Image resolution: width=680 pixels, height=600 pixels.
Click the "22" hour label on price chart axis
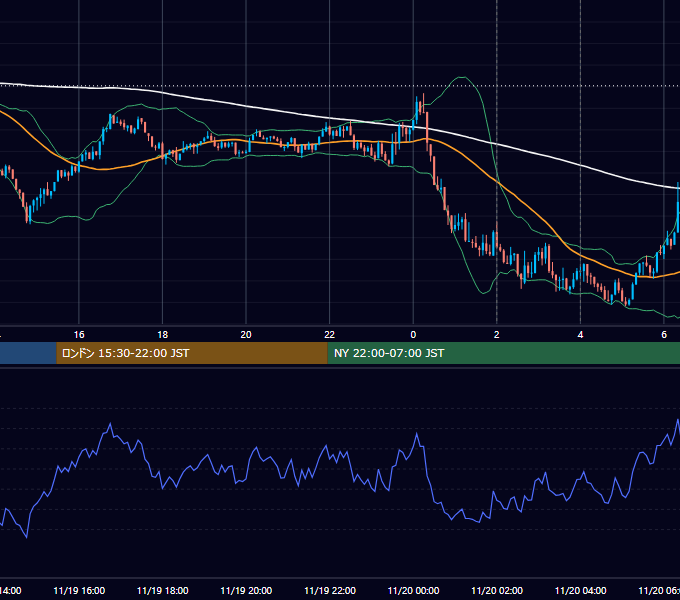330,335
